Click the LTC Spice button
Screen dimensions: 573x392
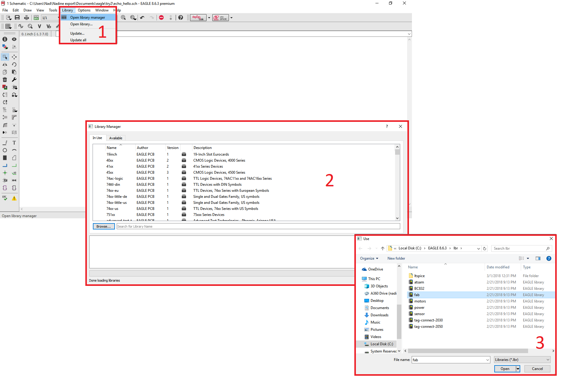pyautogui.click(x=220, y=17)
